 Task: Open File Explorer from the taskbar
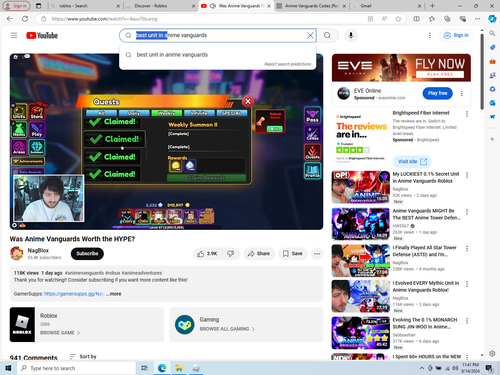[x=179, y=368]
